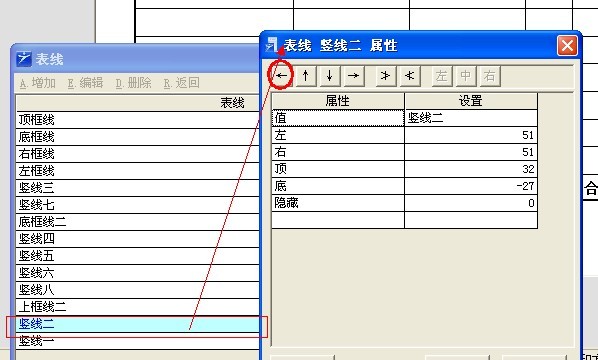Open the E.编辑 menu item
This screenshot has width=598, height=360.
(x=85, y=83)
